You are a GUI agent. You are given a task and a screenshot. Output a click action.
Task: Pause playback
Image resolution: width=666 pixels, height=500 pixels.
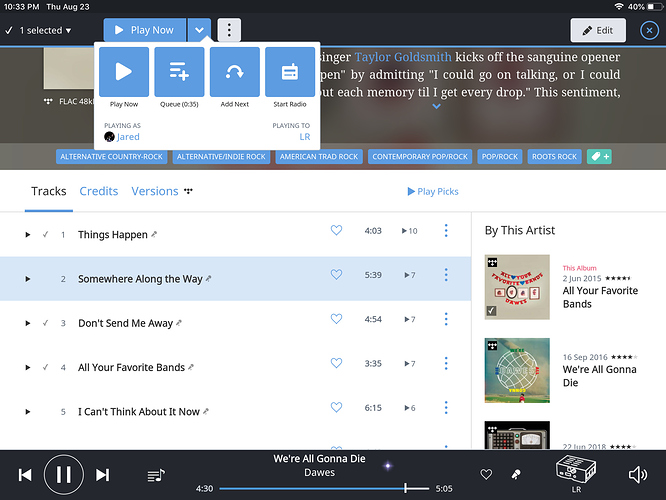tap(64, 475)
